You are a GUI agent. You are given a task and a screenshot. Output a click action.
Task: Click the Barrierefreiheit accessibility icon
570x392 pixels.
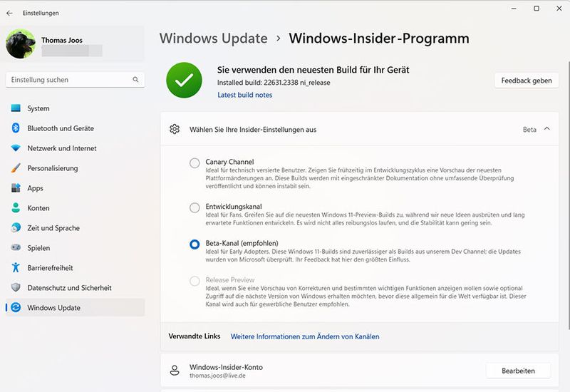[16, 268]
